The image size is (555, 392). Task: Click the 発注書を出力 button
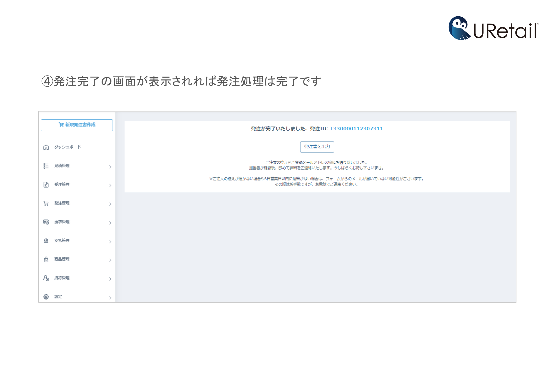coord(317,147)
